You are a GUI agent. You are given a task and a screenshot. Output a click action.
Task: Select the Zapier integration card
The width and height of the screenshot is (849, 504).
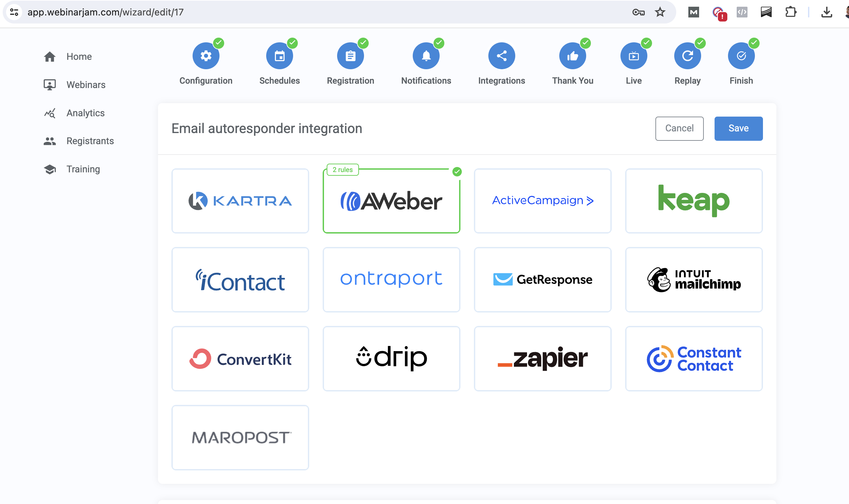click(543, 358)
